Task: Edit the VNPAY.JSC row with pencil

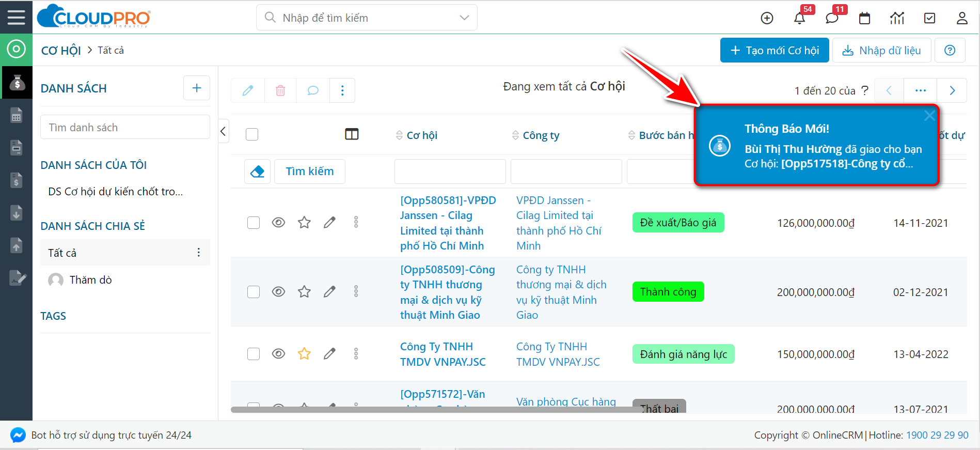Action: pos(329,354)
